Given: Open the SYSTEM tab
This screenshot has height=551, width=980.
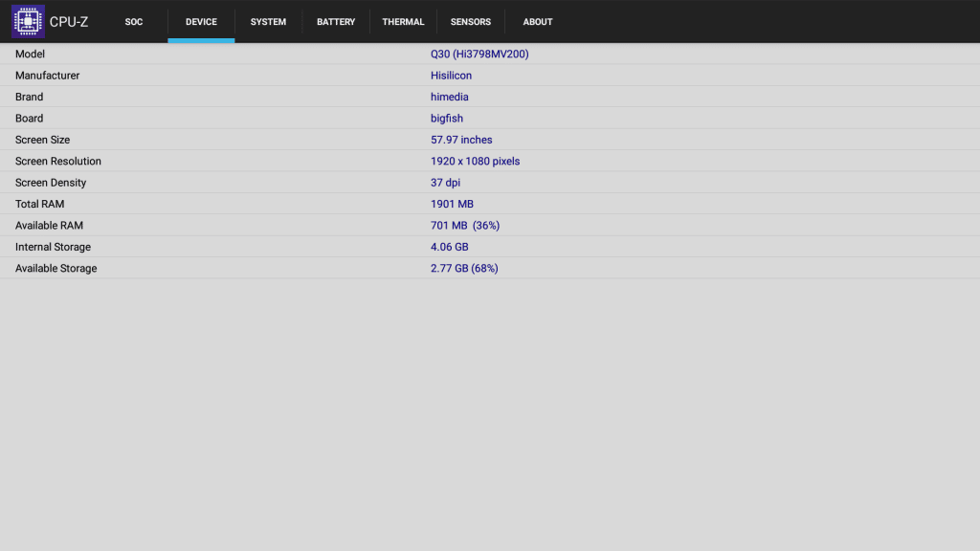Looking at the screenshot, I should click(268, 22).
